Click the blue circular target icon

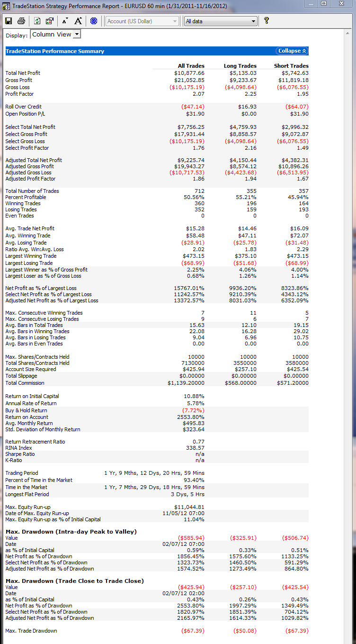point(94,21)
